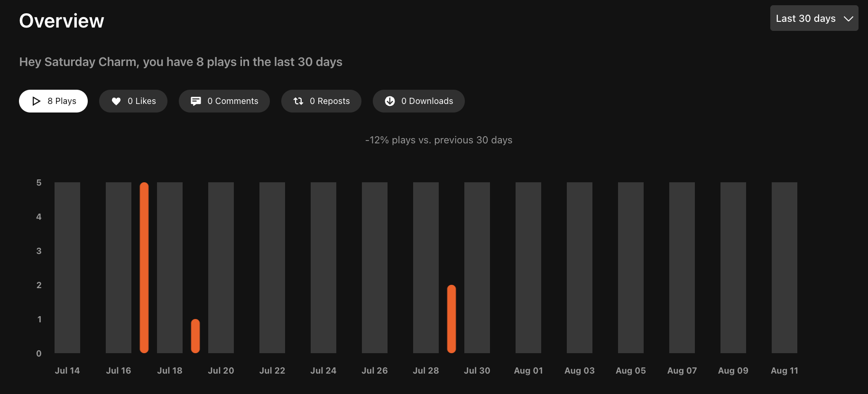Click the comment bubble icon
Viewport: 868px width, 394px height.
point(196,101)
